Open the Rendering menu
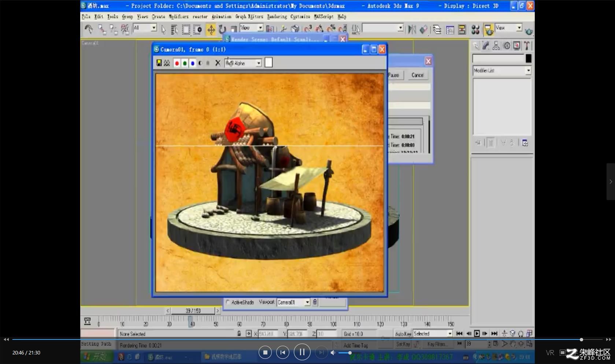The height and width of the screenshot is (364, 615). point(277,16)
